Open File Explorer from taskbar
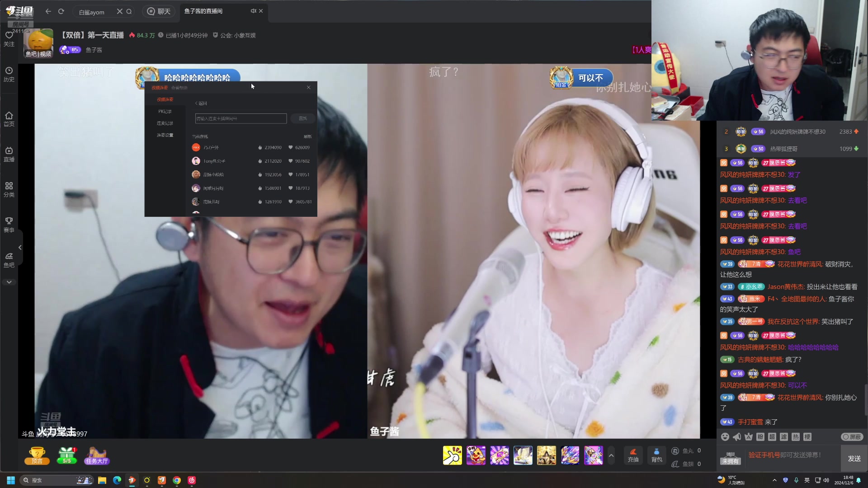868x488 pixels. point(102,480)
